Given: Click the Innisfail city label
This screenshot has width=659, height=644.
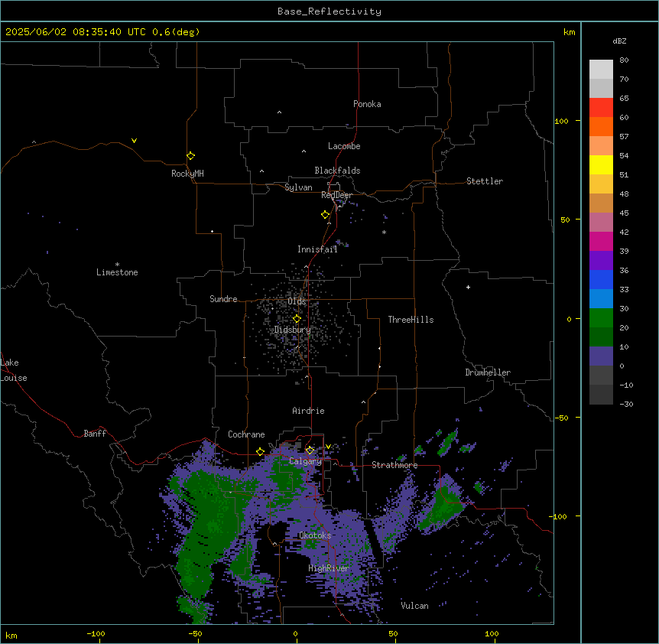Looking at the screenshot, I should point(317,249).
